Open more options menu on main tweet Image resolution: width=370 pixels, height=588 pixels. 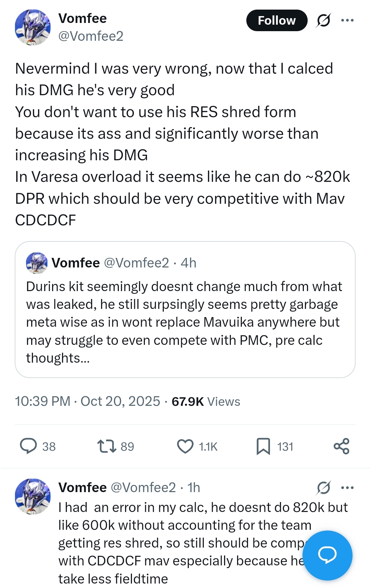[347, 20]
